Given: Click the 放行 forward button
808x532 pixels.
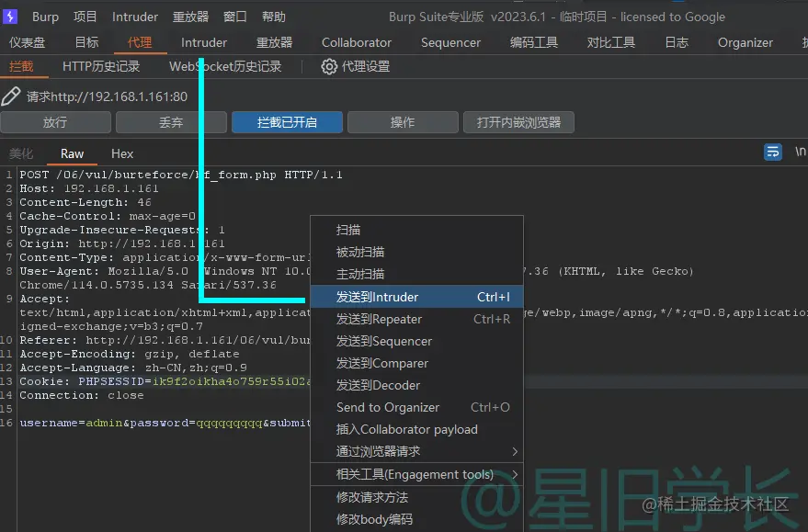Looking at the screenshot, I should coord(55,122).
